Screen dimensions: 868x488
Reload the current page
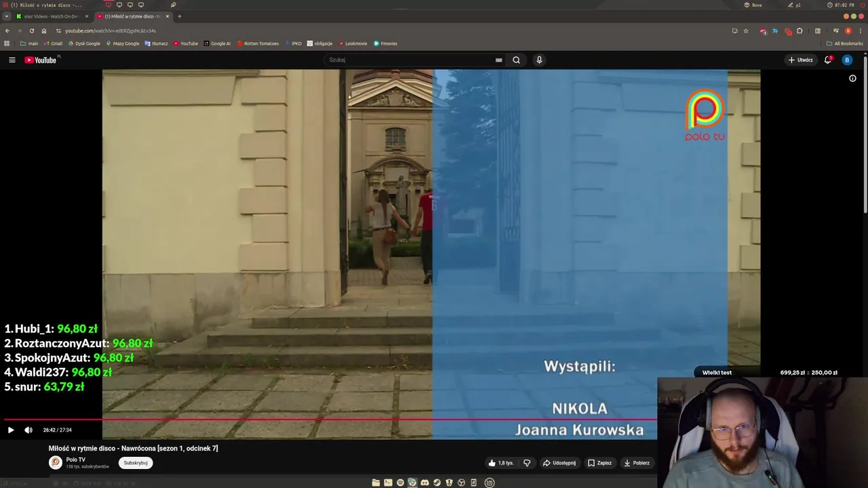31,30
